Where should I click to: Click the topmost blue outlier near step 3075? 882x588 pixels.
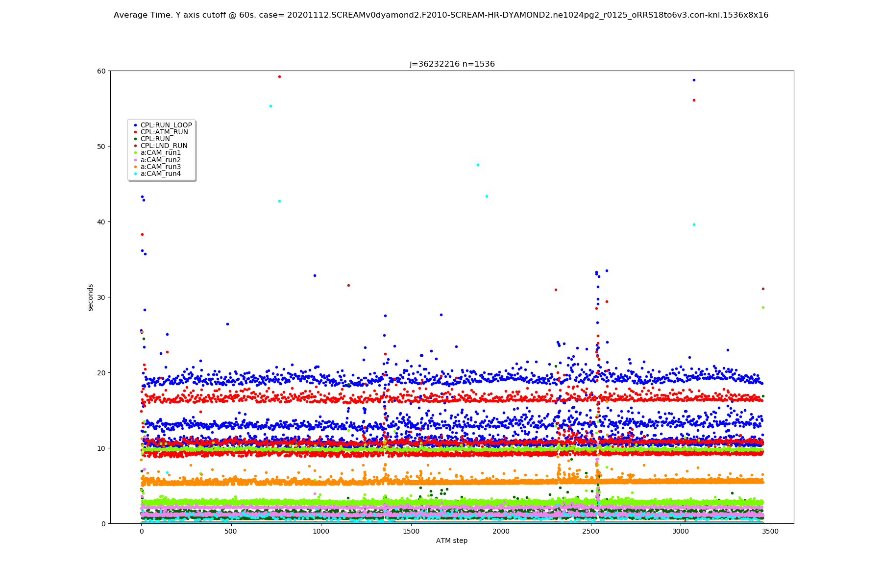point(694,80)
